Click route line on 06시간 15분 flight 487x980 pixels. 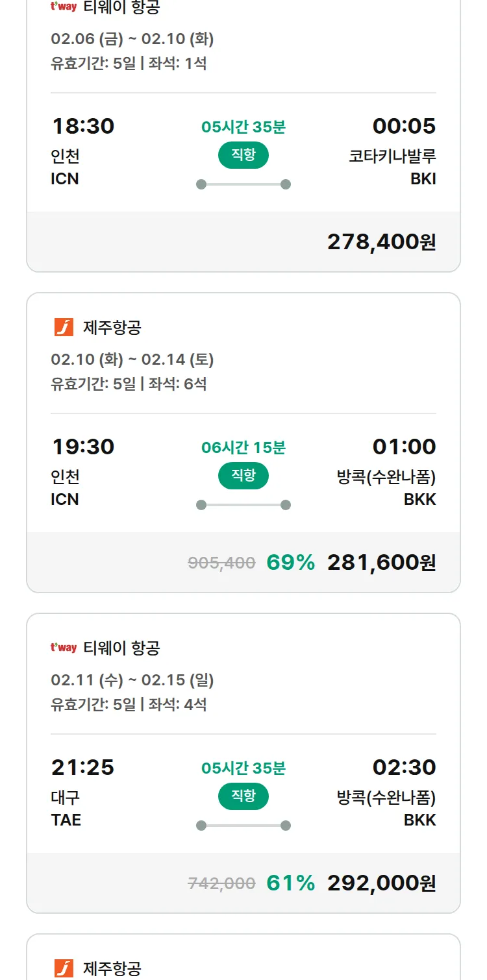click(x=243, y=505)
